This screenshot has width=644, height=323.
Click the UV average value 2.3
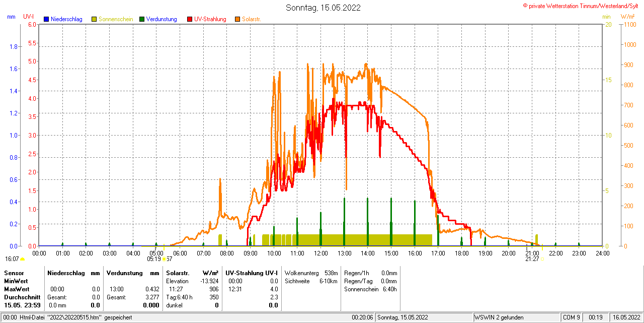(x=274, y=297)
